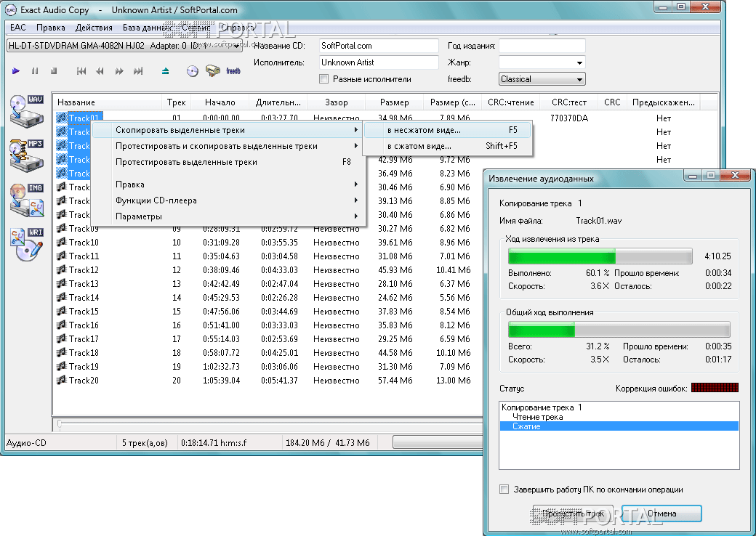Eject the CD with eject icon

[166, 70]
